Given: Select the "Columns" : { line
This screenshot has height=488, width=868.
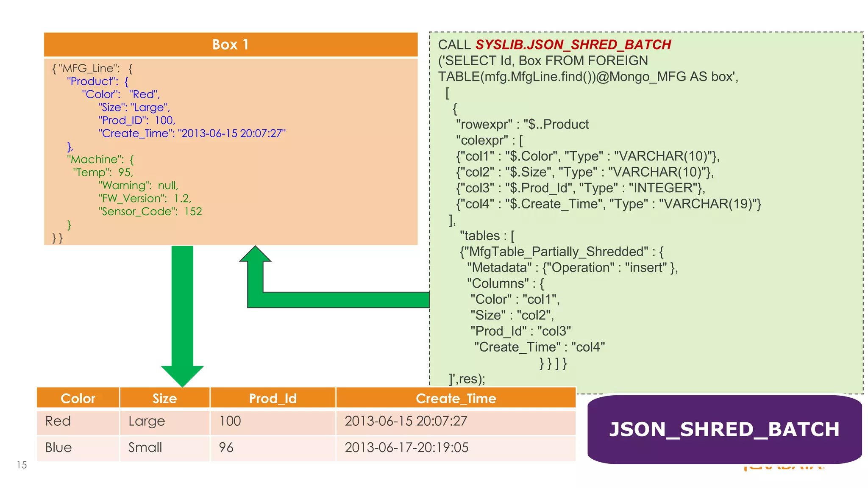Looking at the screenshot, I should 506,283.
